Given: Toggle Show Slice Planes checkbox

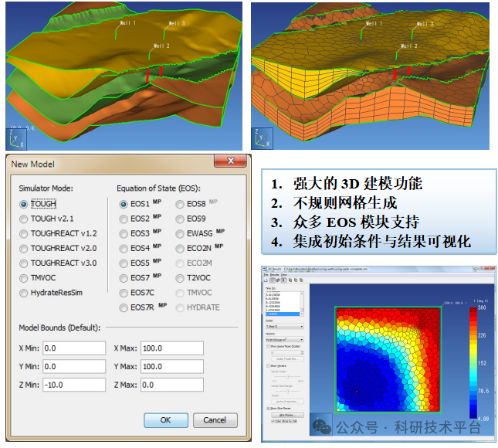Looking at the screenshot, I should click(x=269, y=409).
